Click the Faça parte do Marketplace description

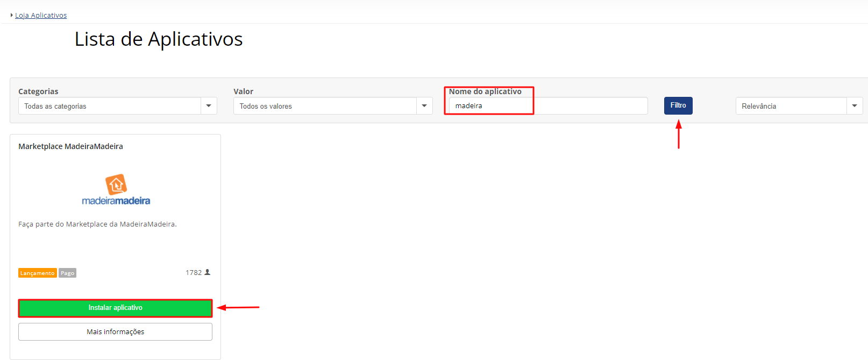pyautogui.click(x=97, y=224)
